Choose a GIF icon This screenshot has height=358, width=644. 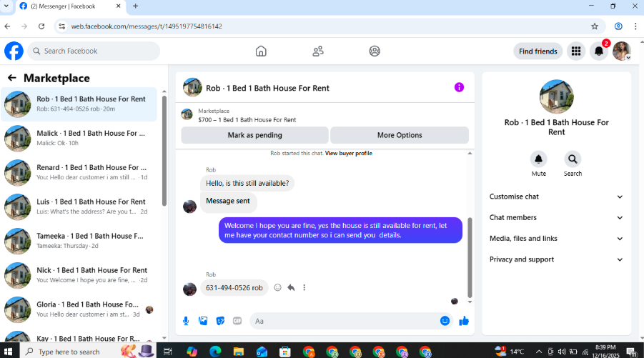pyautogui.click(x=237, y=321)
